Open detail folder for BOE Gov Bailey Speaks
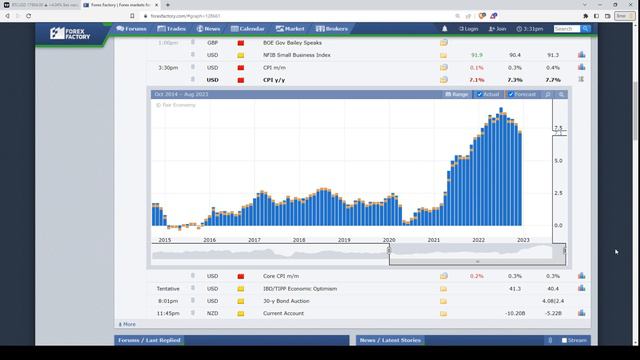 coord(444,42)
